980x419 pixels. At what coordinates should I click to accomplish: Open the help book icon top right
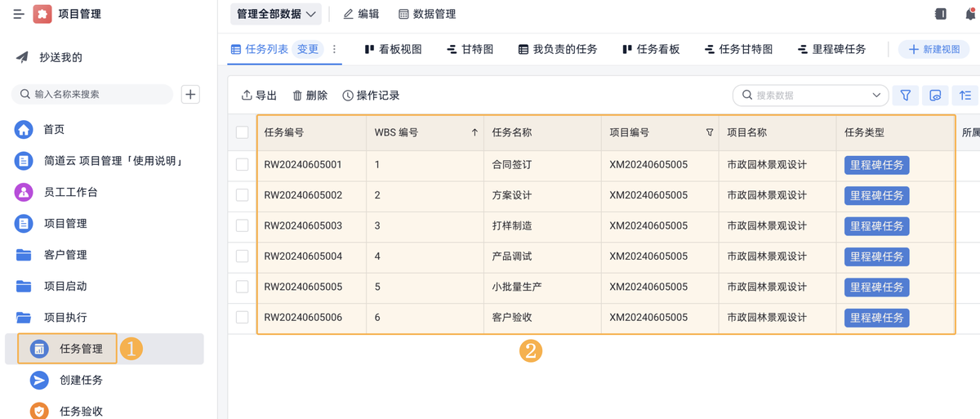(x=940, y=14)
